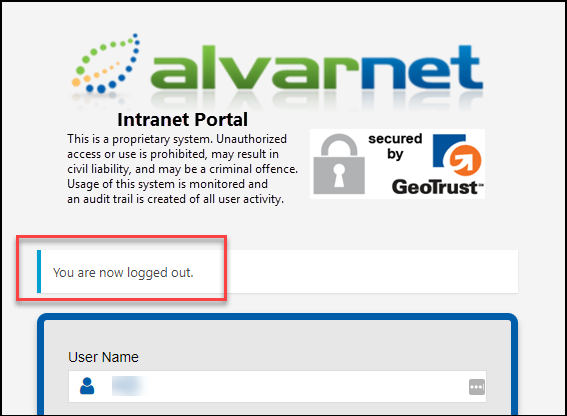Click the alvarnet dotted leaf logo icon
Screen dimensions: 567x416
[106, 64]
